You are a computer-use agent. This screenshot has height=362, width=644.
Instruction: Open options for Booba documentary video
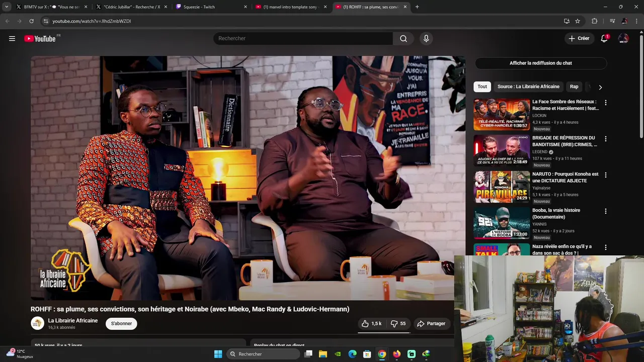(605, 211)
